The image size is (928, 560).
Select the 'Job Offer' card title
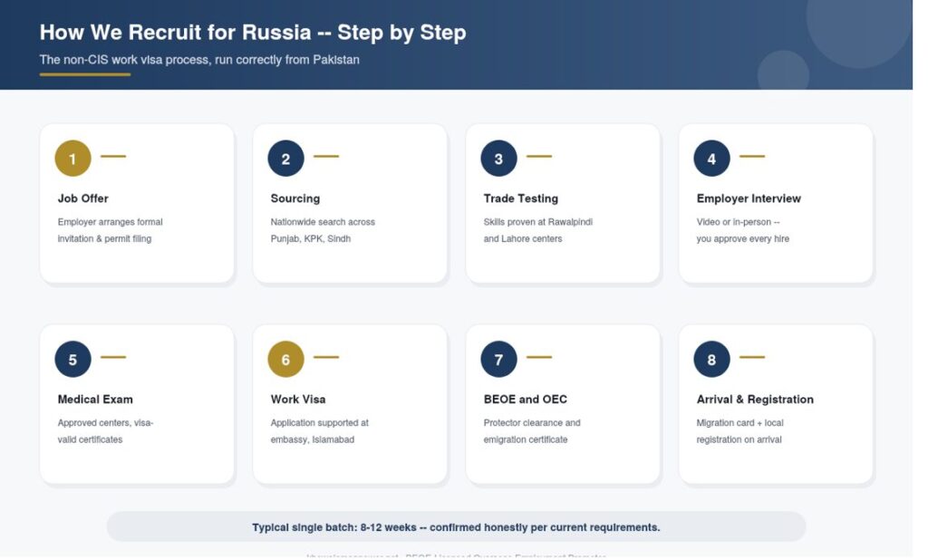pyautogui.click(x=82, y=198)
